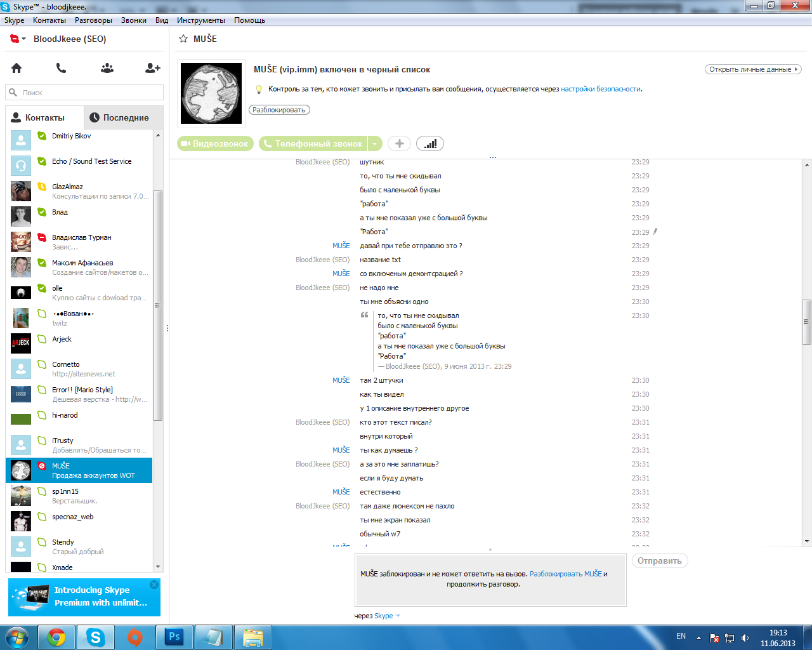Click the Отправить send button
Image resolution: width=812 pixels, height=650 pixels.
coord(660,560)
